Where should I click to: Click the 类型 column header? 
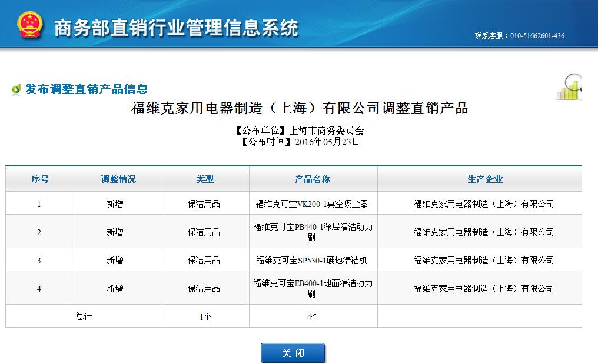(205, 179)
